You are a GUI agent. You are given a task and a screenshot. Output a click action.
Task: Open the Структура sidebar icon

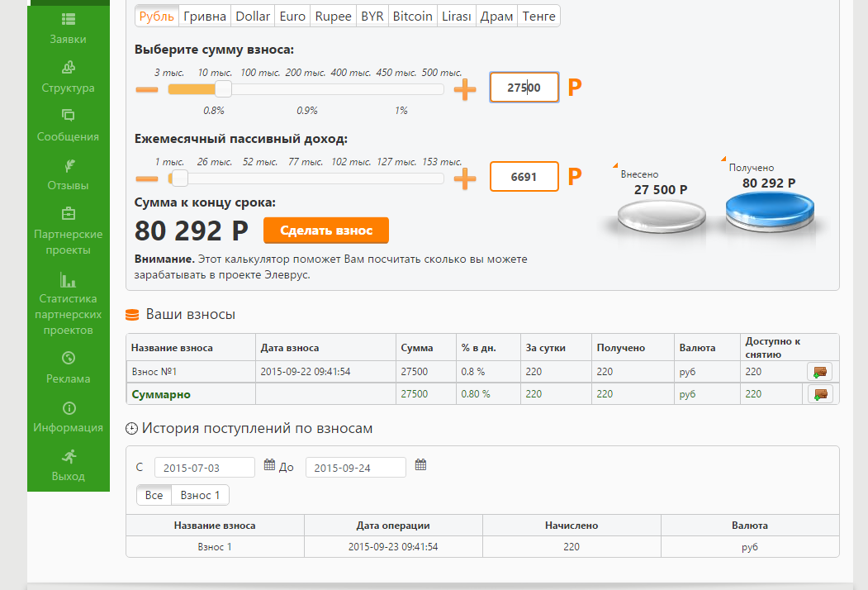click(x=69, y=68)
